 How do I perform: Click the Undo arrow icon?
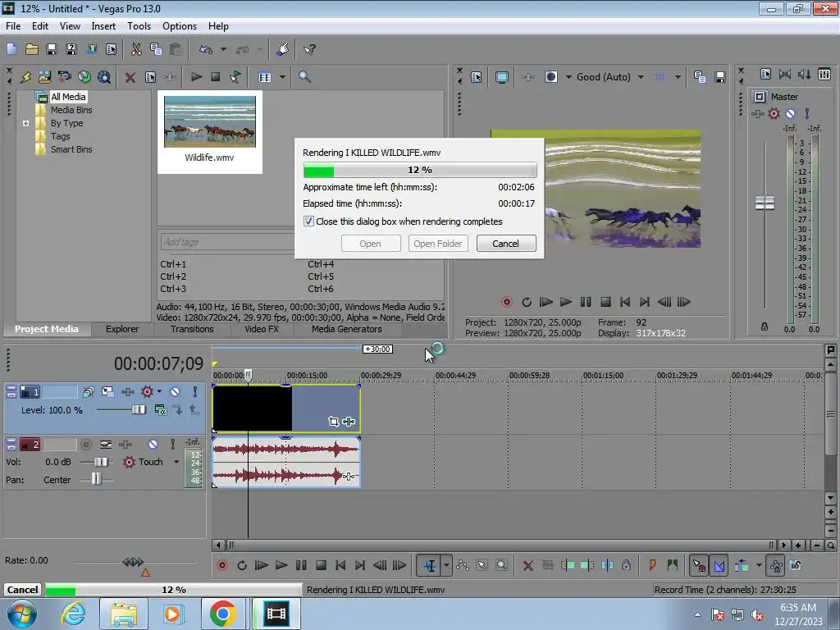tap(206, 49)
